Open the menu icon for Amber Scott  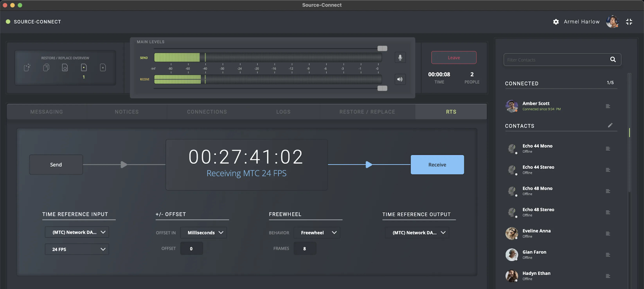[608, 106]
